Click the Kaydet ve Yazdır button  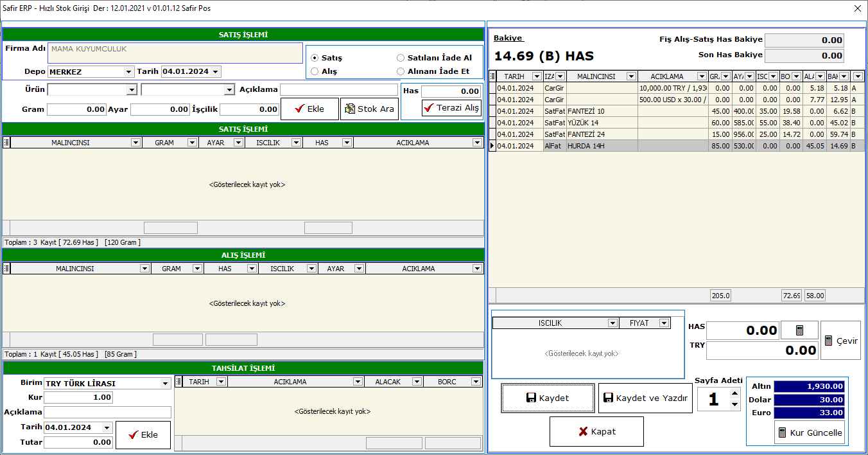645,398
